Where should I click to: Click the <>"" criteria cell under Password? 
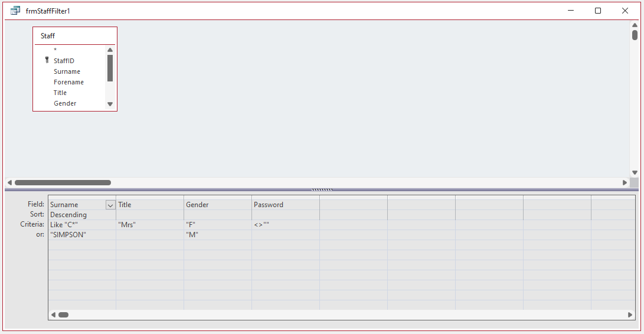(286, 225)
